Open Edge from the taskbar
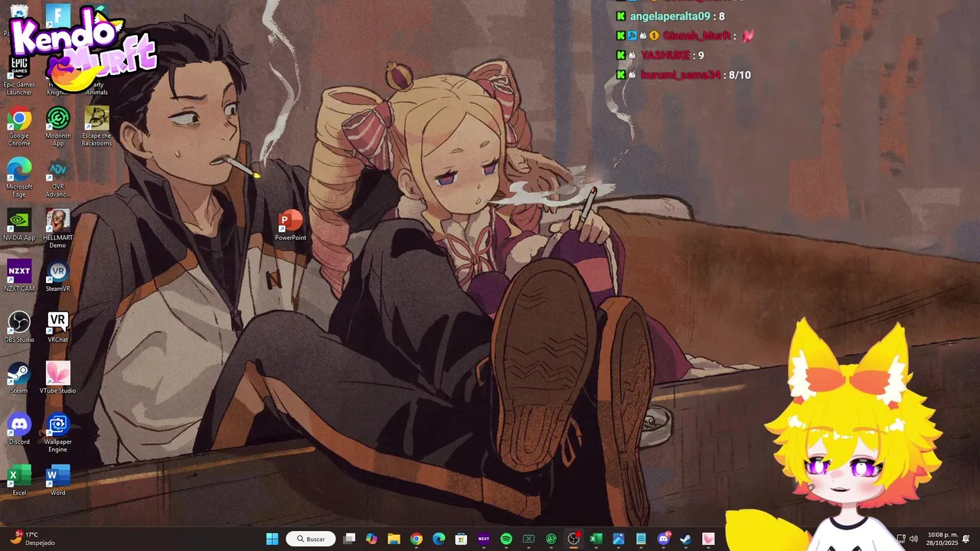Image resolution: width=980 pixels, height=551 pixels. click(439, 539)
